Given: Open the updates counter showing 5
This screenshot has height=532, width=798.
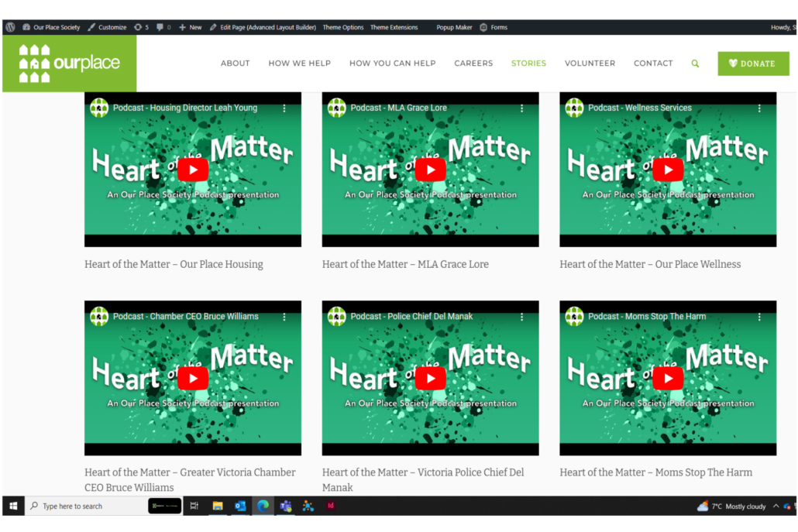Looking at the screenshot, I should pyautogui.click(x=141, y=27).
